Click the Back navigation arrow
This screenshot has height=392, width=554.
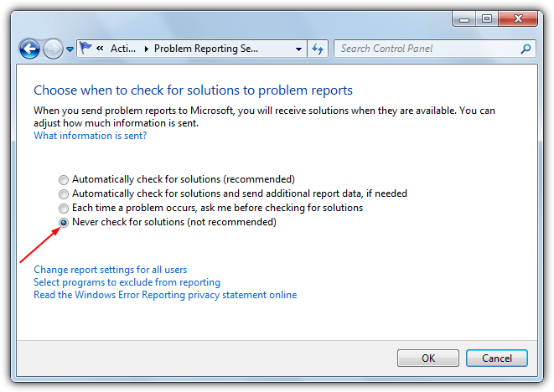click(29, 49)
